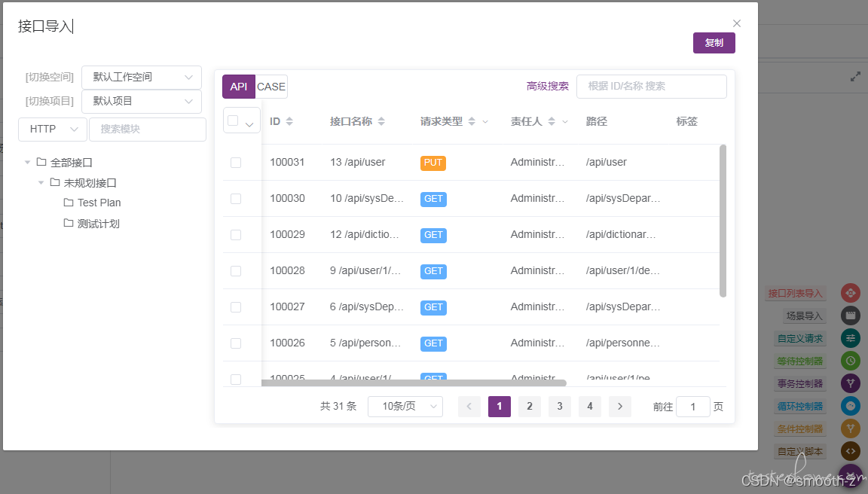The height and width of the screenshot is (494, 868).
Task: Open the HTTP protocol dropdown
Action: pyautogui.click(x=53, y=129)
